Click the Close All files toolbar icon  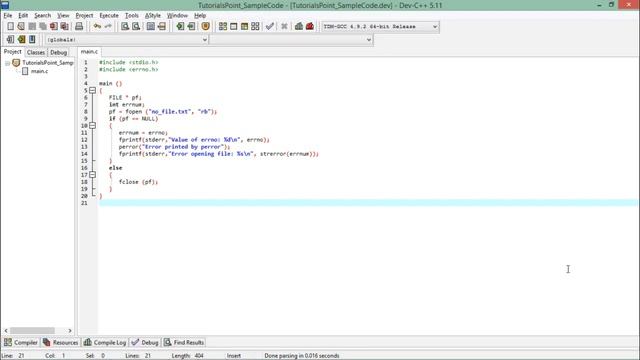(x=64, y=27)
